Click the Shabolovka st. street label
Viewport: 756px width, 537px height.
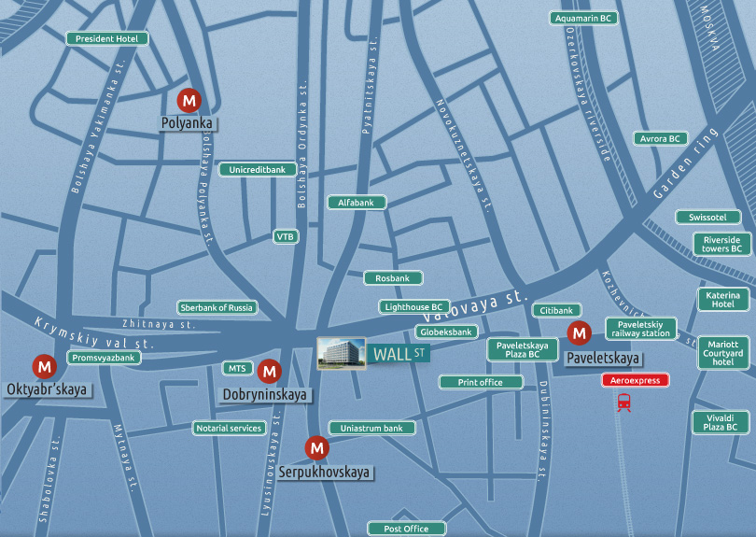(x=50, y=480)
